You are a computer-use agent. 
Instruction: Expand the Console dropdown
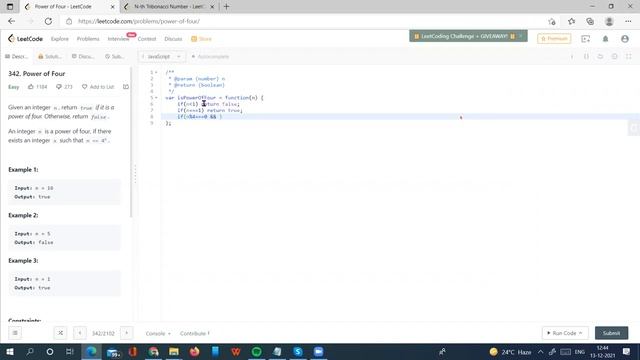point(158,333)
